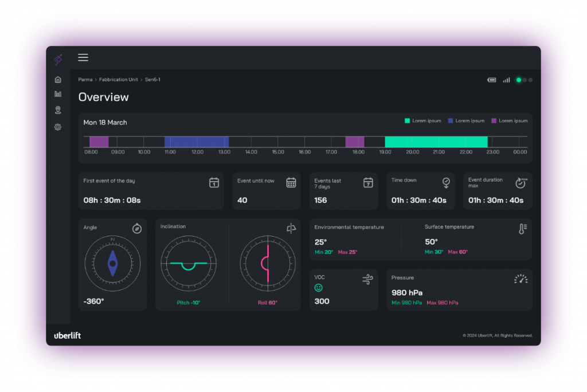Click the compass icon on the Angle card
Viewport: 587px width, 392px height.
pos(136,228)
